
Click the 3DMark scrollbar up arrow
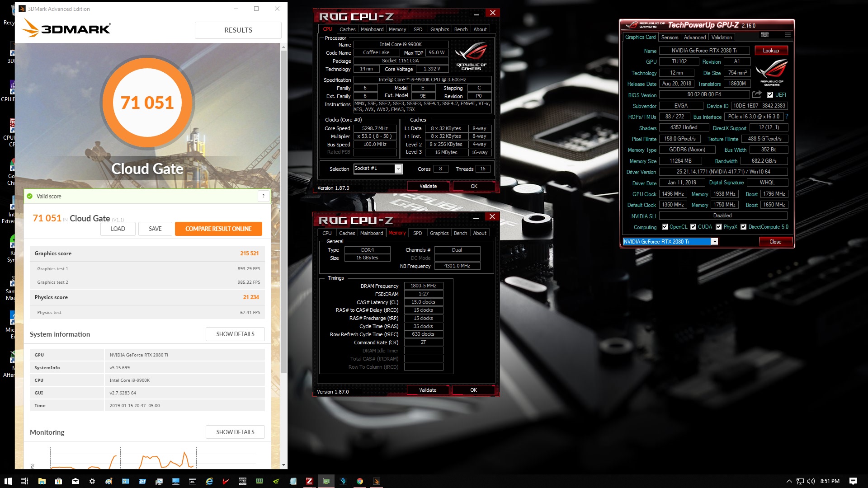[x=283, y=47]
